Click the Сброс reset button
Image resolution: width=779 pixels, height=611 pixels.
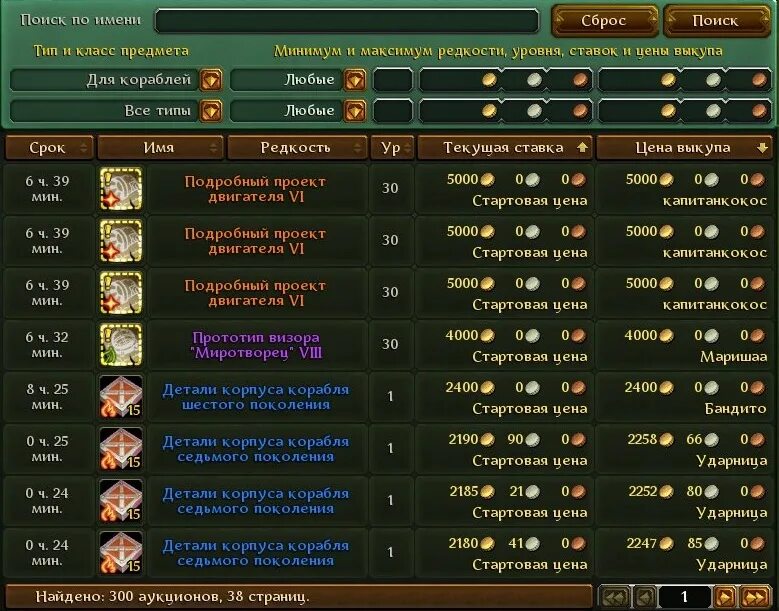click(x=604, y=20)
